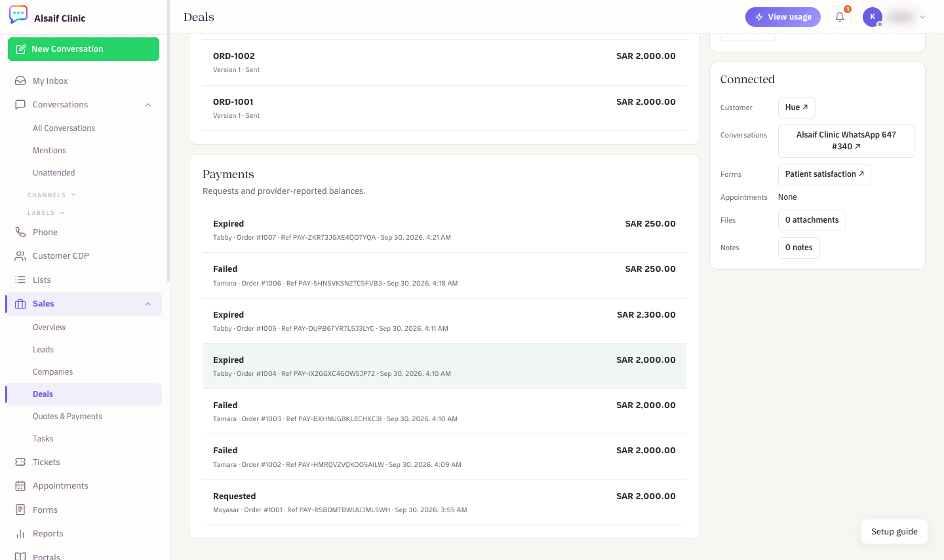This screenshot has height=560, width=944.
Task: Open Requested Moyasar payment Order #1001
Action: pos(444,502)
